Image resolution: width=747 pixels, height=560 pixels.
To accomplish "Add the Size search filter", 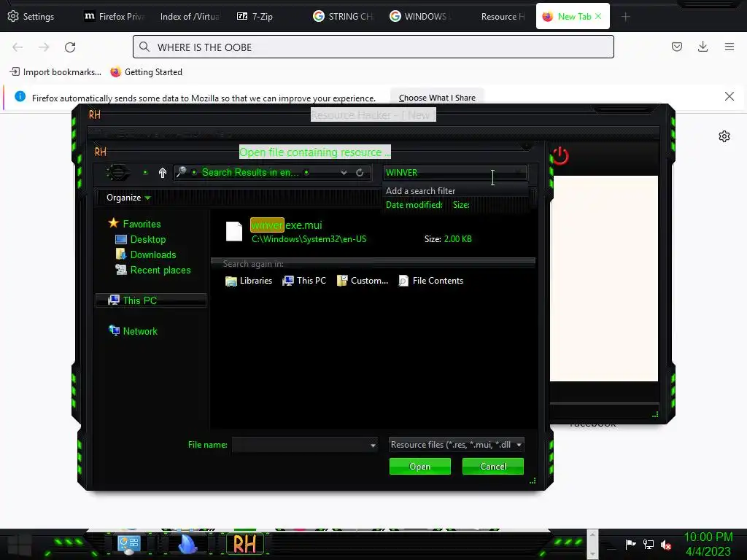I will (x=461, y=205).
